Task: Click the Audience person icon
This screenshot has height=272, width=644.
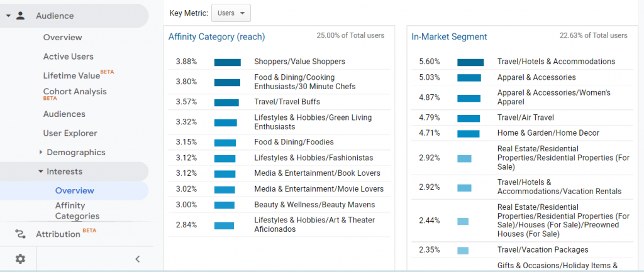Action: click(20, 16)
